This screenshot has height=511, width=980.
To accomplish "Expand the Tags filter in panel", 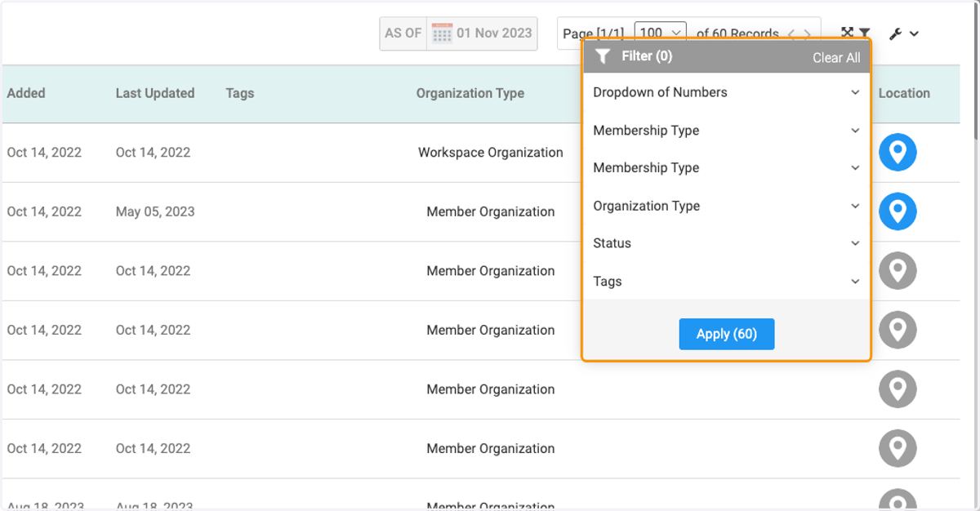I will [x=727, y=281].
